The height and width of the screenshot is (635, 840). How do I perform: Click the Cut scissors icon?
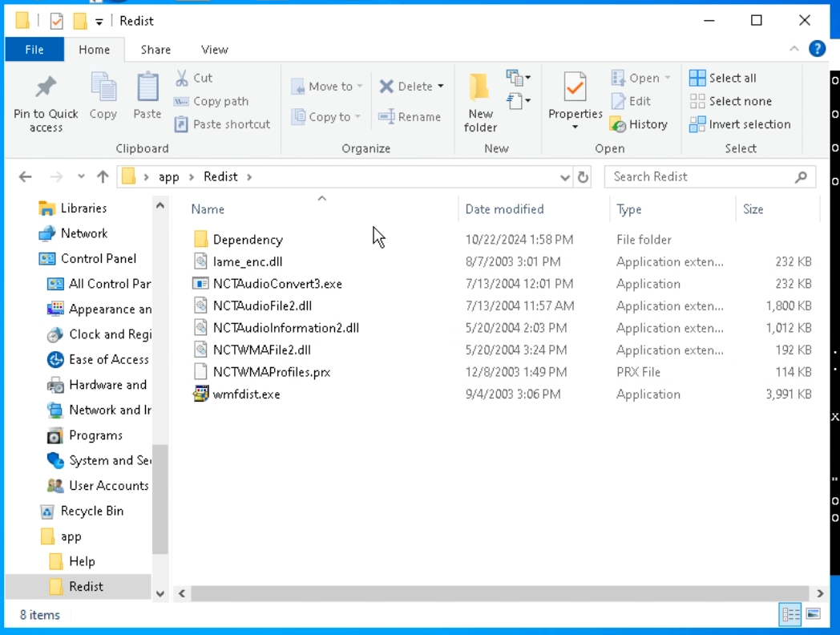coord(182,78)
